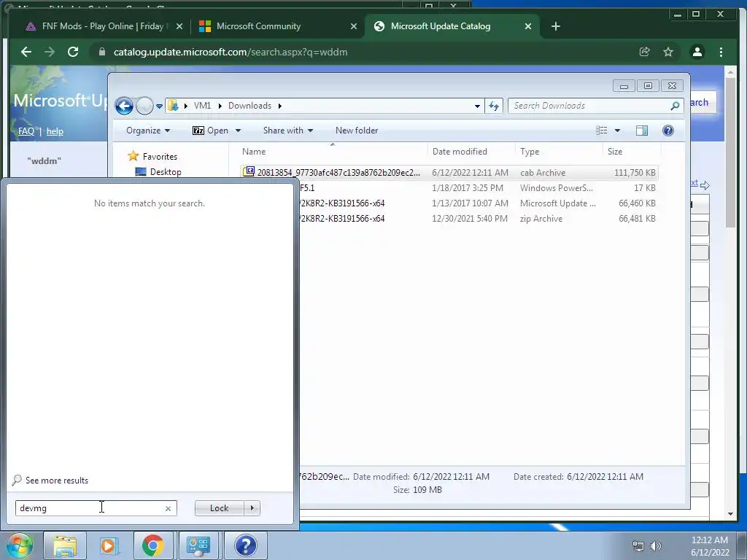
Task: Open the Control Panel taskbar icon
Action: click(198, 545)
